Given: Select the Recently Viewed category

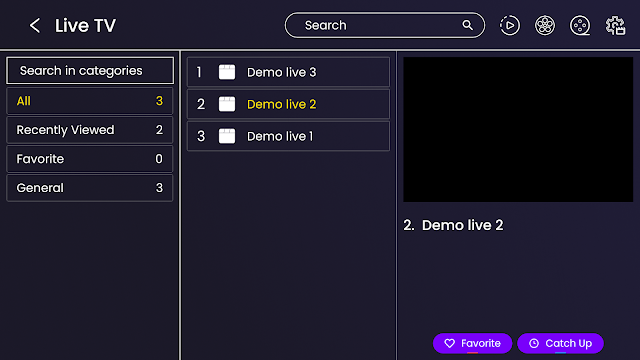Looking at the screenshot, I should (x=90, y=130).
